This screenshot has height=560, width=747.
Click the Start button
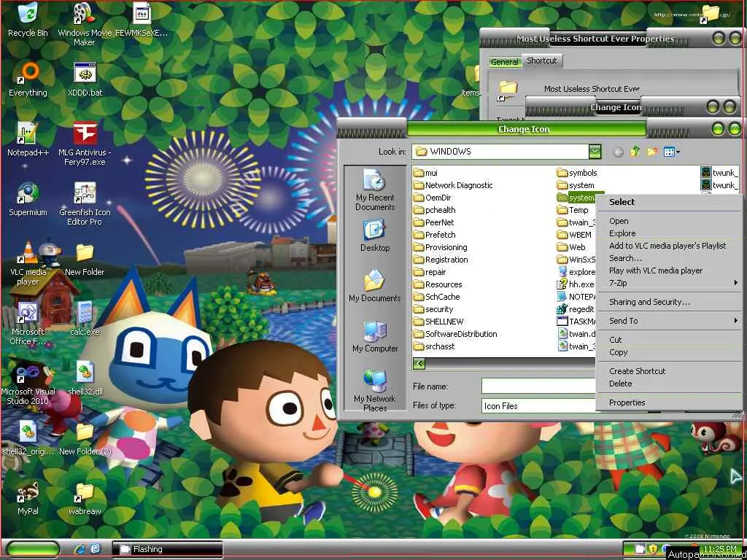click(x=33, y=549)
